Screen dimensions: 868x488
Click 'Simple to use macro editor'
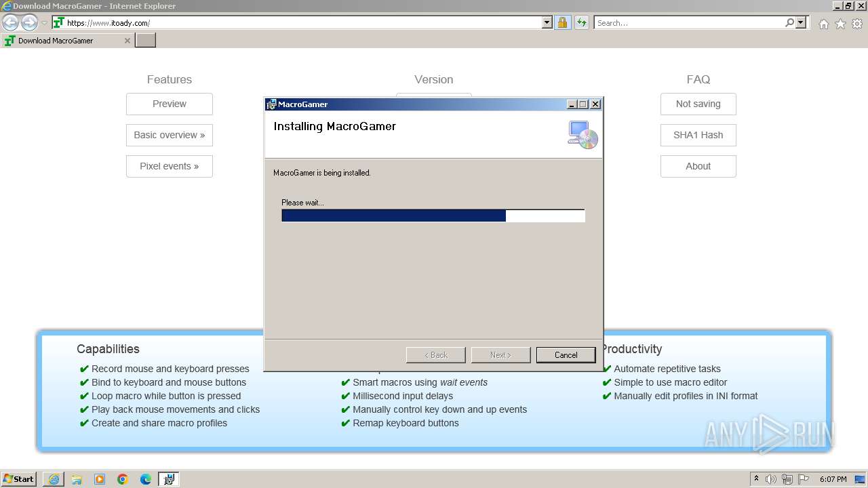[x=670, y=382]
